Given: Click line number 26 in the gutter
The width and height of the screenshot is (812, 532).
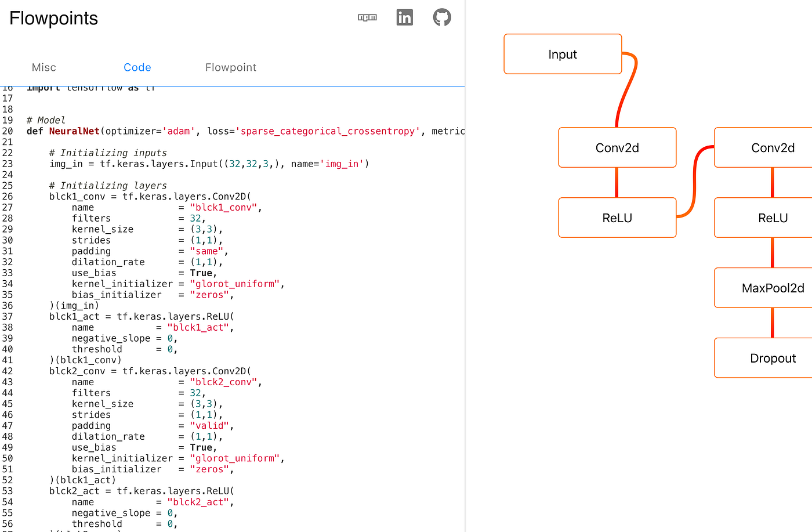Looking at the screenshot, I should coord(8,197).
